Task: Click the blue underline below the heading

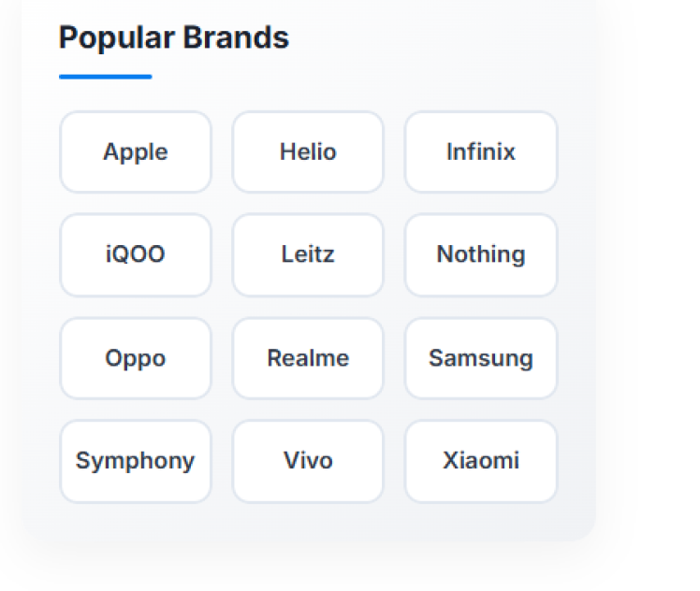Action: (x=106, y=77)
